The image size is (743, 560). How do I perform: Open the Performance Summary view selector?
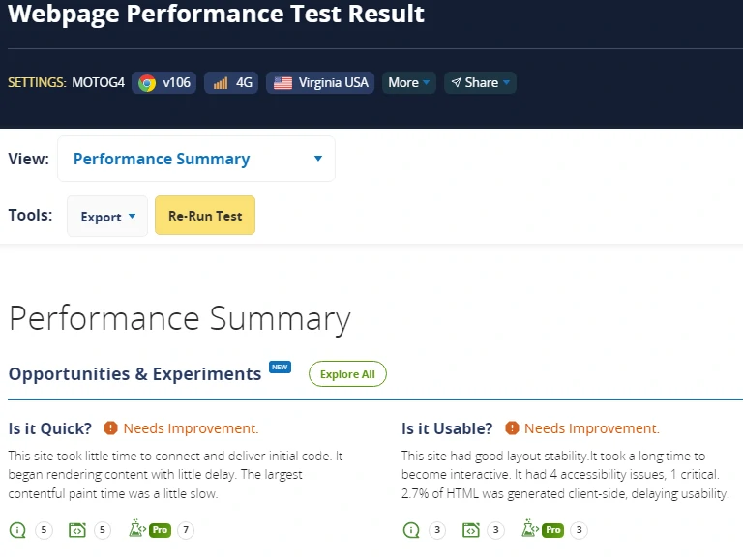click(196, 159)
